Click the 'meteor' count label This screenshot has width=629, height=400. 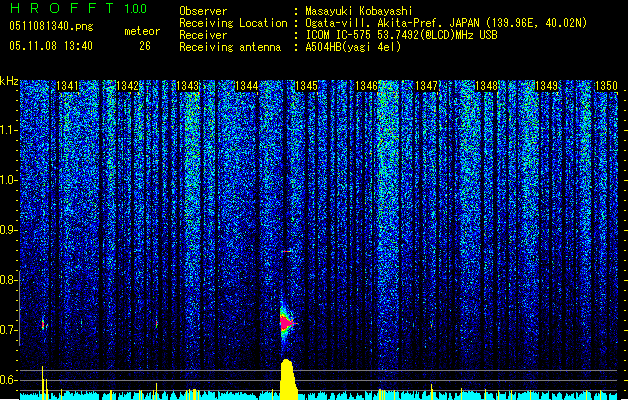point(142,31)
